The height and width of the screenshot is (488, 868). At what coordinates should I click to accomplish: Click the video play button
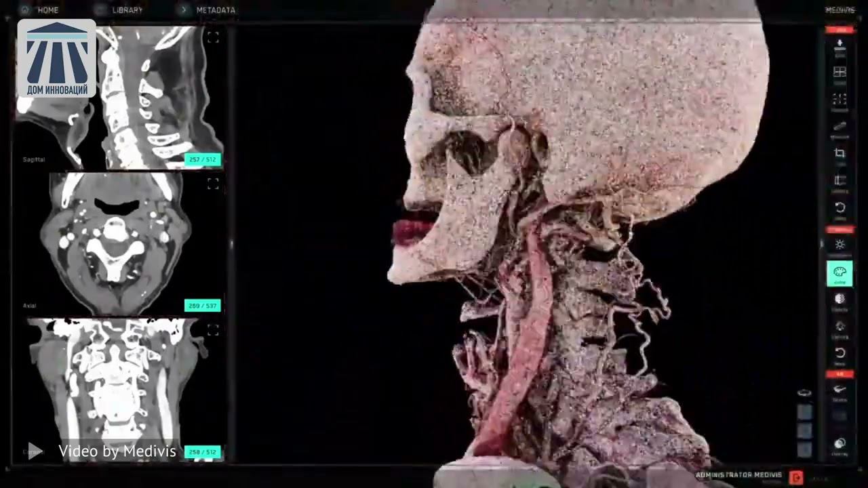35,451
